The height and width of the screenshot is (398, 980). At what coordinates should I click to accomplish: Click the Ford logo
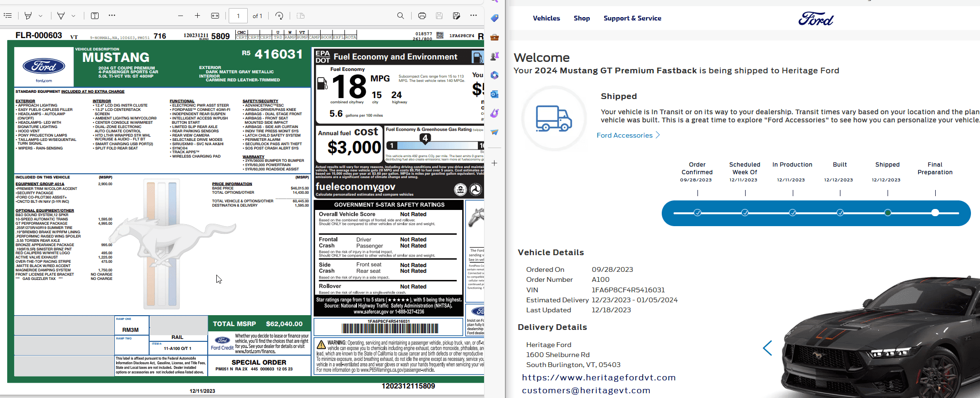pos(816,19)
